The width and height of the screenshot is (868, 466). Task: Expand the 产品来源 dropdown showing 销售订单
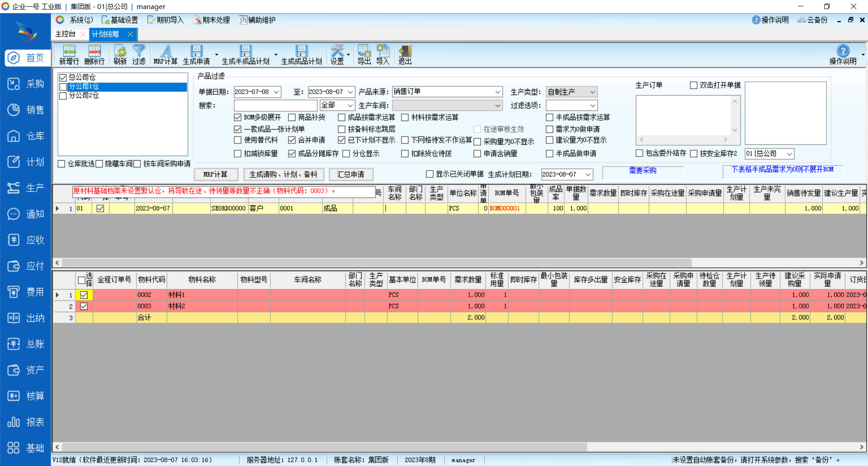pos(497,92)
